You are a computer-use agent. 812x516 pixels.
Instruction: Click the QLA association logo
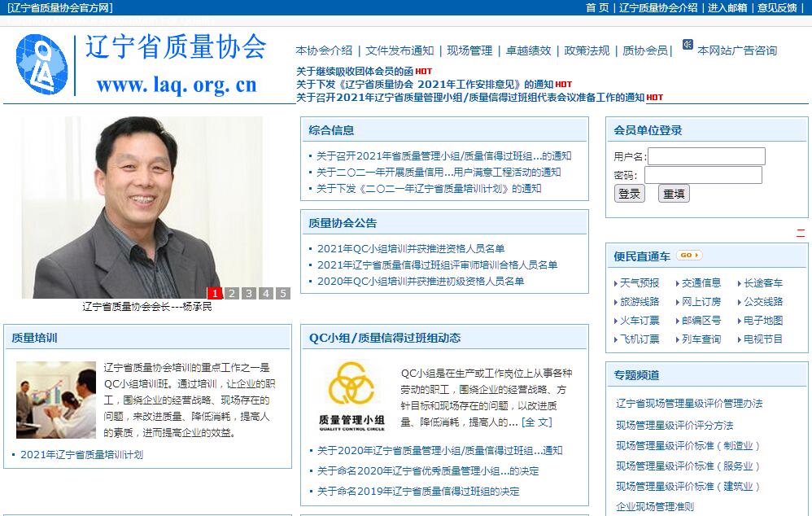[41, 61]
